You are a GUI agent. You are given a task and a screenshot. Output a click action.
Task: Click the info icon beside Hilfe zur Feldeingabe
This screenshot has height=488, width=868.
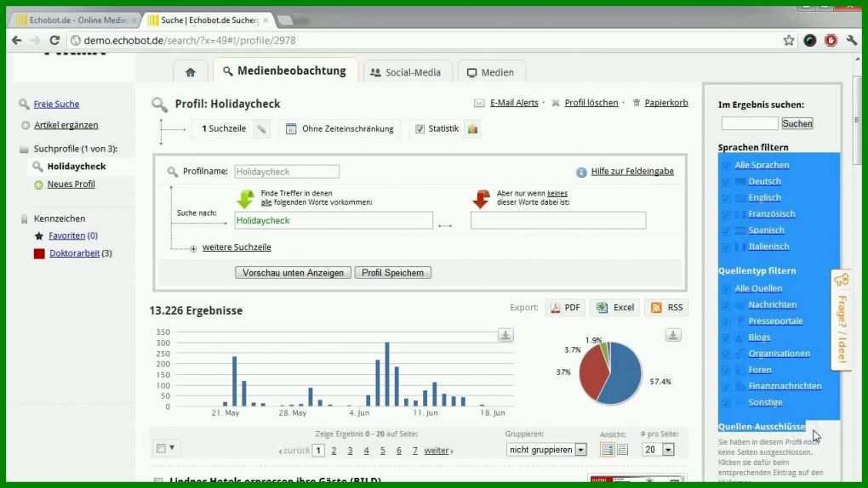pos(581,172)
